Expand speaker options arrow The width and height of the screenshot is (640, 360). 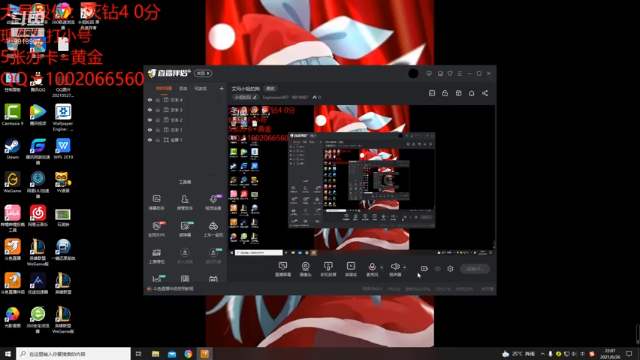pos(404,268)
